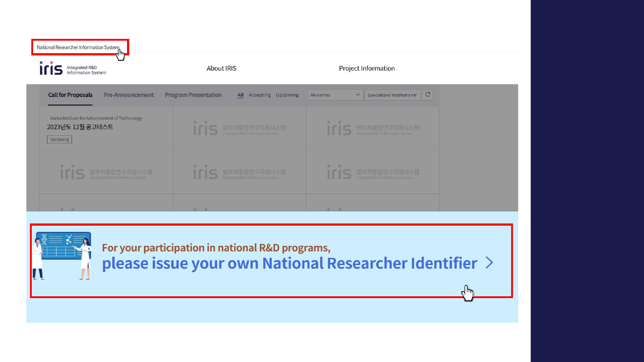The width and height of the screenshot is (644, 362).
Task: Open the Project Information menu
Action: click(x=367, y=68)
